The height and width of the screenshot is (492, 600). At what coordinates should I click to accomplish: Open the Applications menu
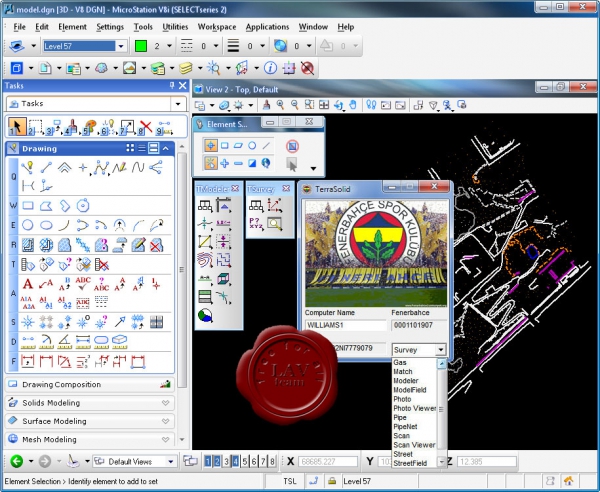click(x=267, y=27)
